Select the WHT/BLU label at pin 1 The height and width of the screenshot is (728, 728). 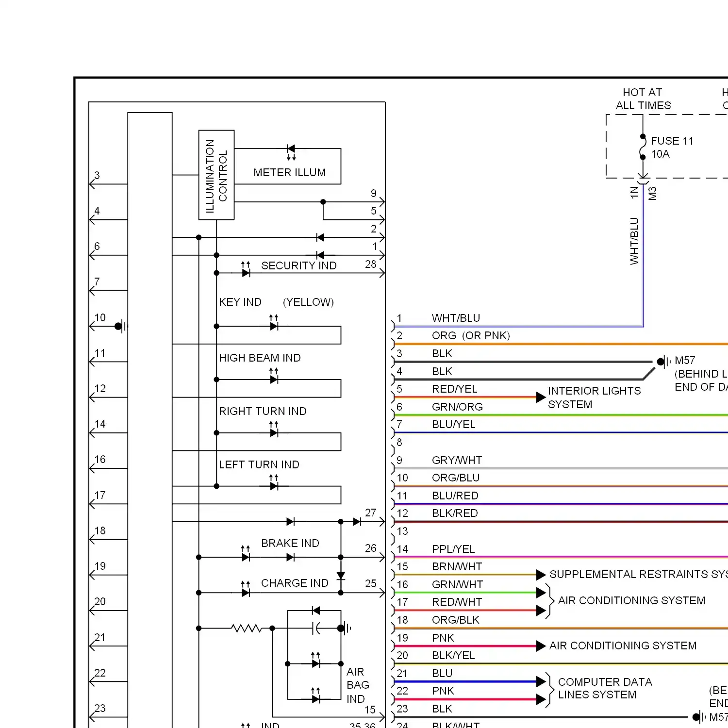coord(456,318)
